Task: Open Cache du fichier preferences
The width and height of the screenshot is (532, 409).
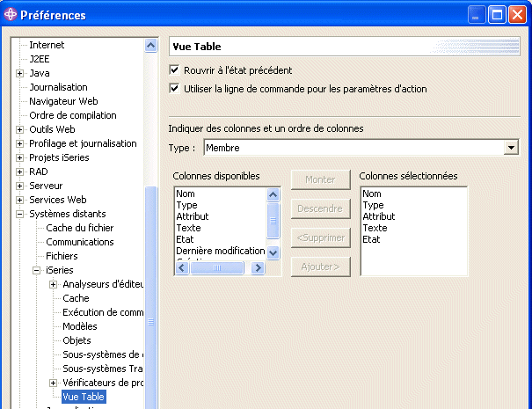Action: click(x=80, y=228)
